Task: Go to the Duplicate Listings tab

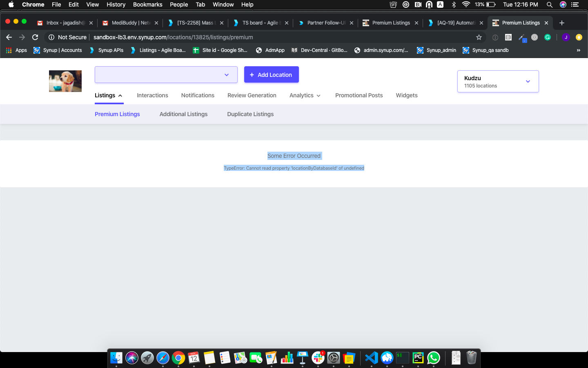Action: [250, 114]
